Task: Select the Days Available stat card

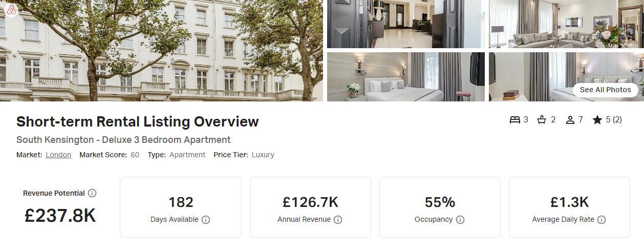Action: click(181, 207)
